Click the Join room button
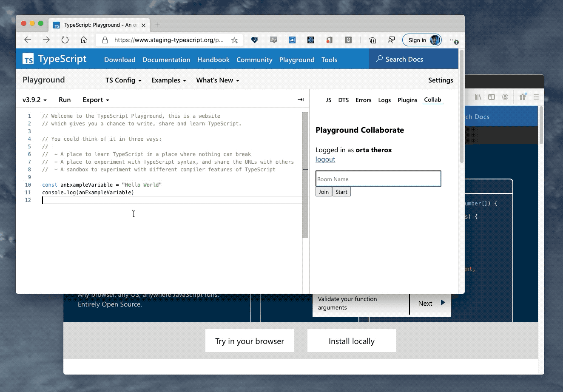The image size is (563, 392). (324, 192)
